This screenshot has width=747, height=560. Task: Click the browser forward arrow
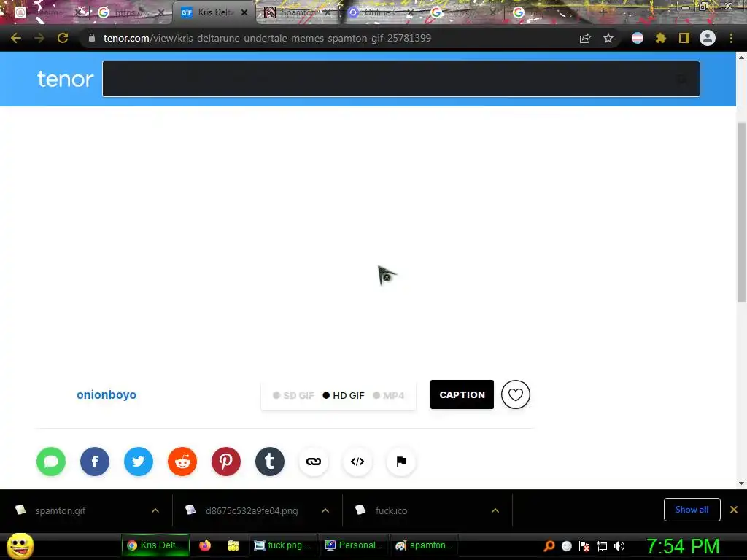(39, 38)
